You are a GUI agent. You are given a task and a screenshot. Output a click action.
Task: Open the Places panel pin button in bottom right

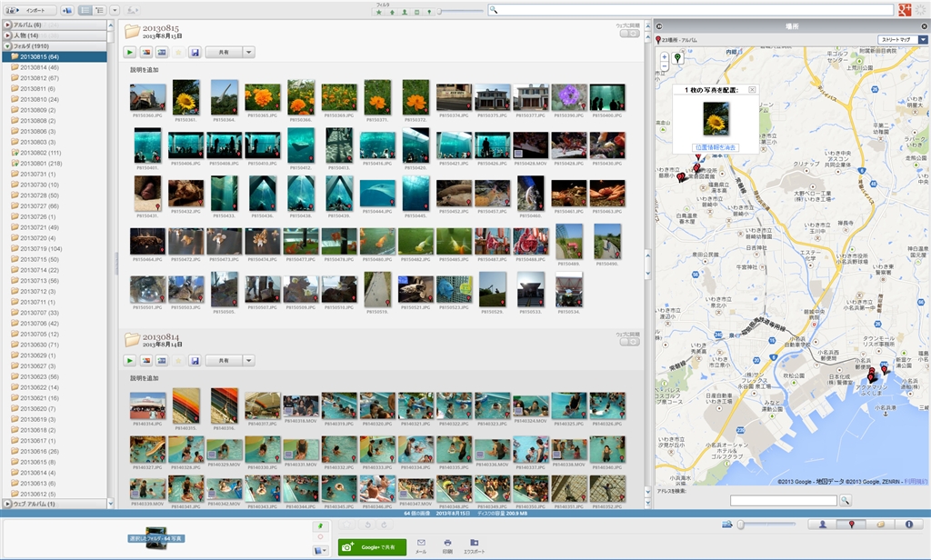[x=851, y=525]
